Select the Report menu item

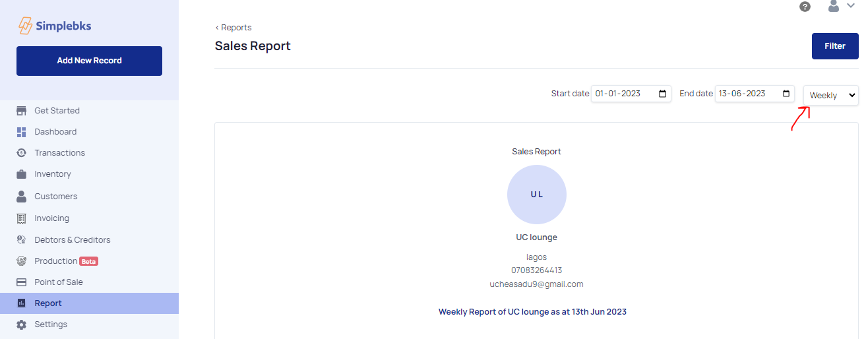[48, 303]
